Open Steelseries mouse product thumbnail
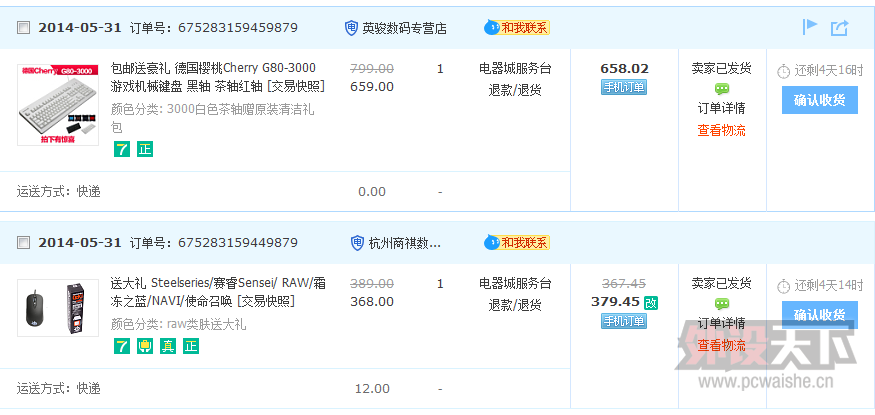 (58, 308)
